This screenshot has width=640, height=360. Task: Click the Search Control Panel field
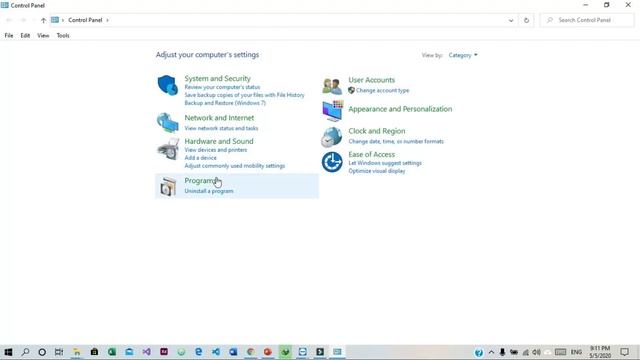(587, 20)
